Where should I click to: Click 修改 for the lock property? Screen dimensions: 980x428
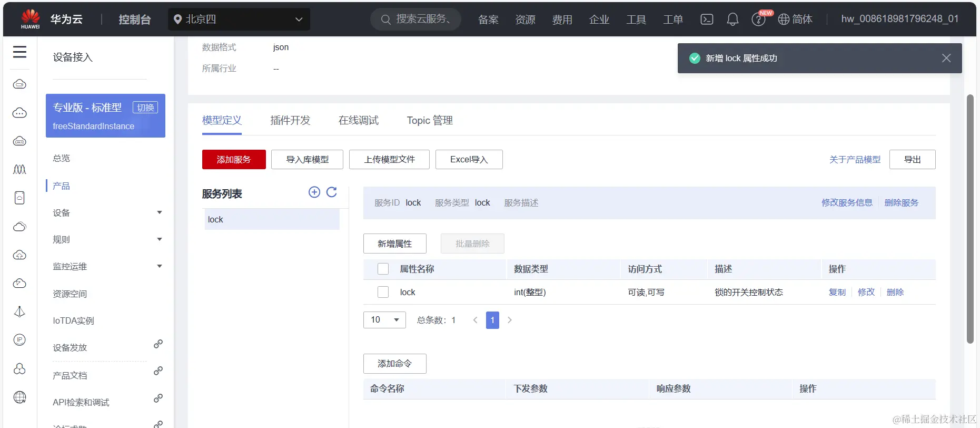[866, 292]
